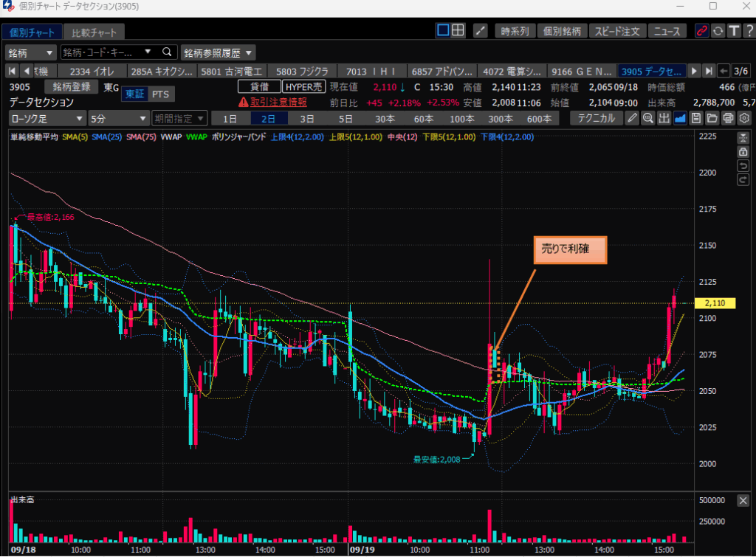Select the 3日 period range
Screen dimensions: 756x557
coord(306,119)
